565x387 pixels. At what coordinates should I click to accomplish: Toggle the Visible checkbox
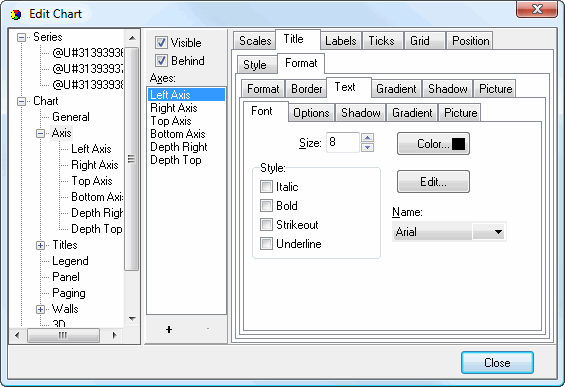[x=161, y=43]
